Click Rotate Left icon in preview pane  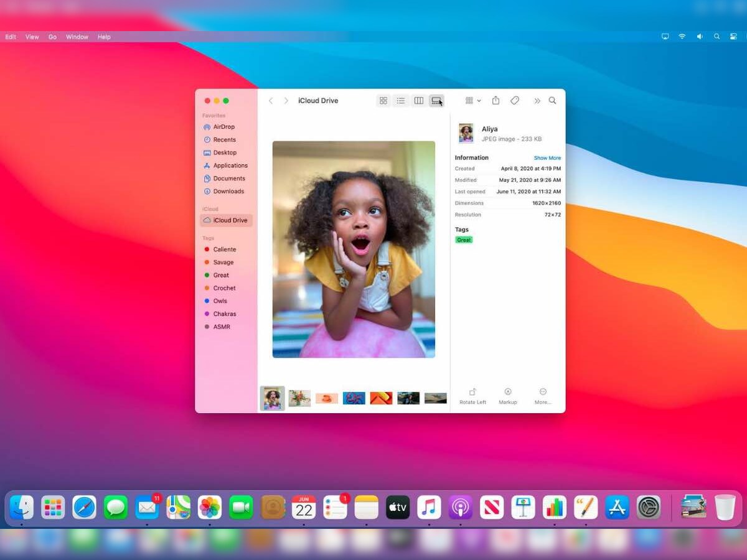tap(472, 392)
